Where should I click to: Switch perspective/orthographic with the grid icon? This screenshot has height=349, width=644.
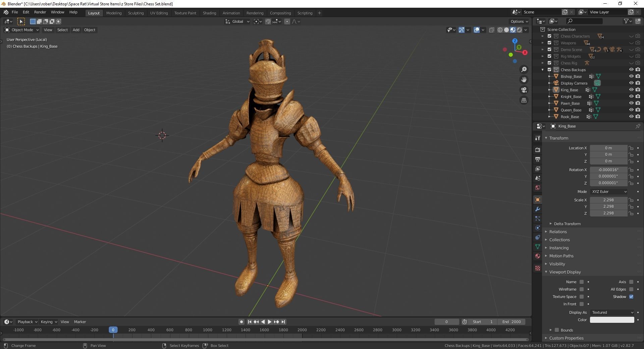(x=524, y=100)
